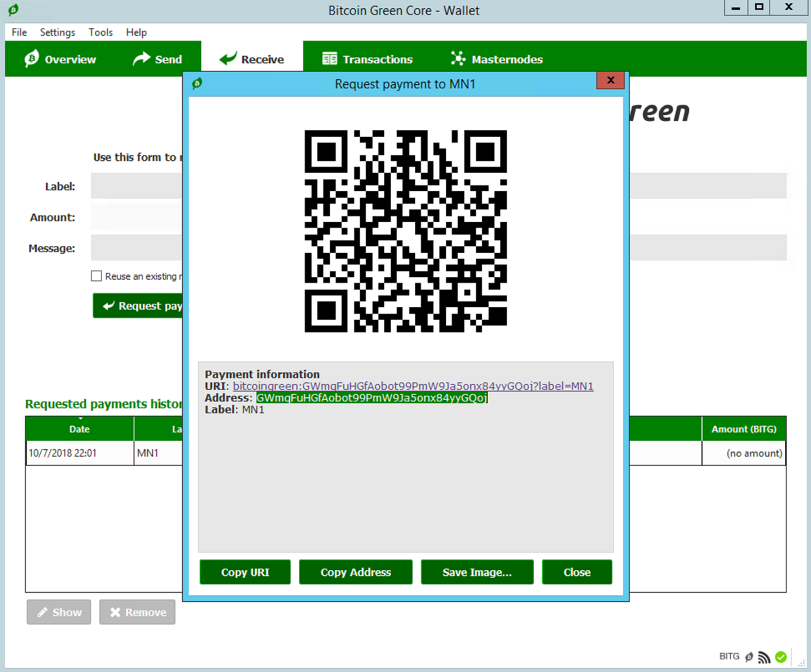This screenshot has height=672, width=811.
Task: Maximize the Bitcoin Green Core window
Action: tap(759, 8)
